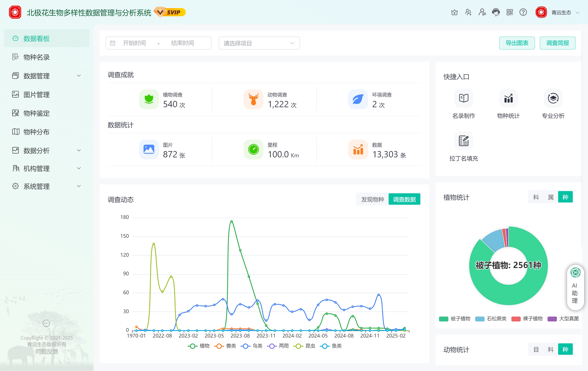The width and height of the screenshot is (588, 371).
Task: Click the SVIP badge
Action: tap(170, 12)
